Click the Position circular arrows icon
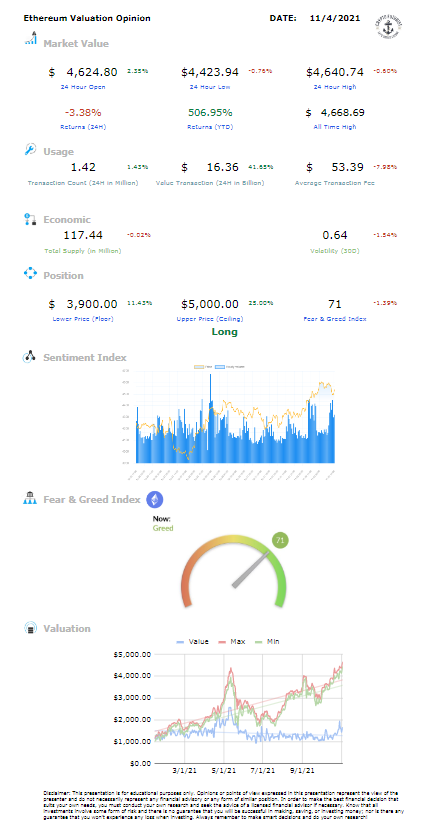Screen dimensions: 439x839 click(x=30, y=274)
